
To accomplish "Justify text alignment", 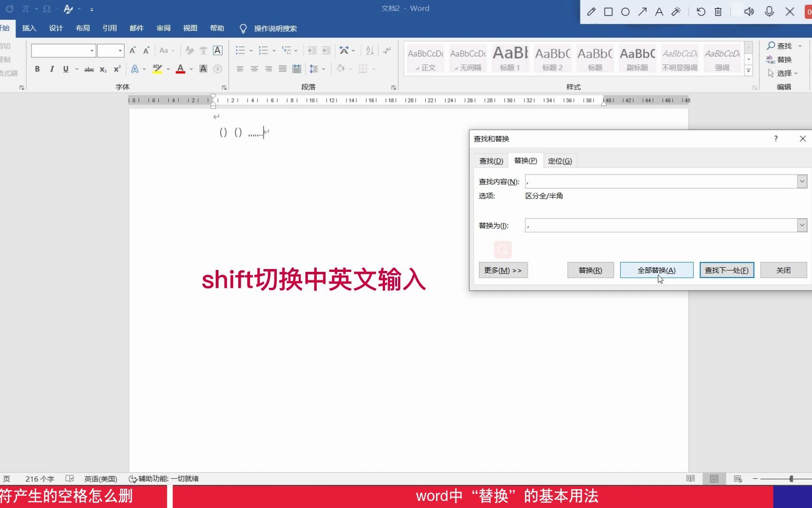I will (282, 69).
